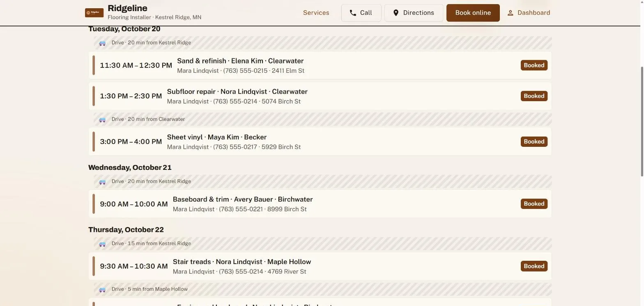Image resolution: width=644 pixels, height=306 pixels.
Task: Click the Booked badge for Baseboard & trim
Action: [x=534, y=204]
